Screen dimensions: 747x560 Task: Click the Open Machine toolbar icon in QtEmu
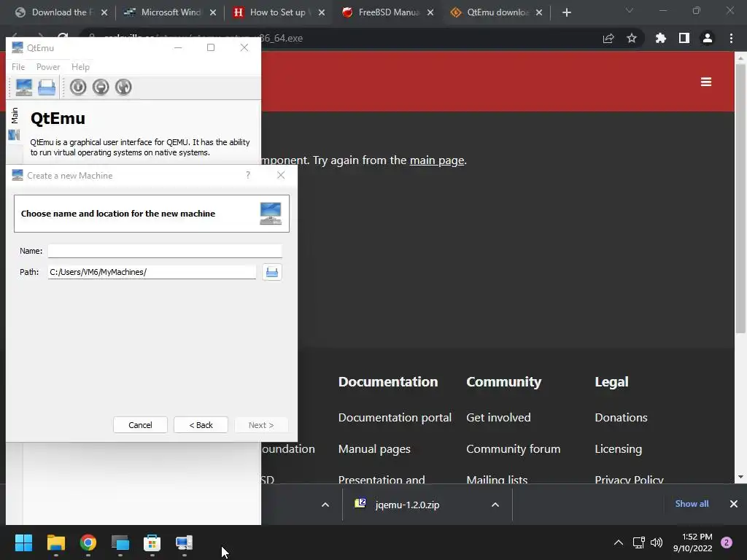pos(47,87)
